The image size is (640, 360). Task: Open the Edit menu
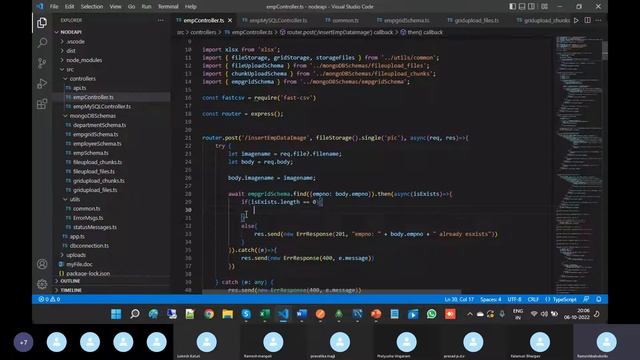tap(69, 7)
